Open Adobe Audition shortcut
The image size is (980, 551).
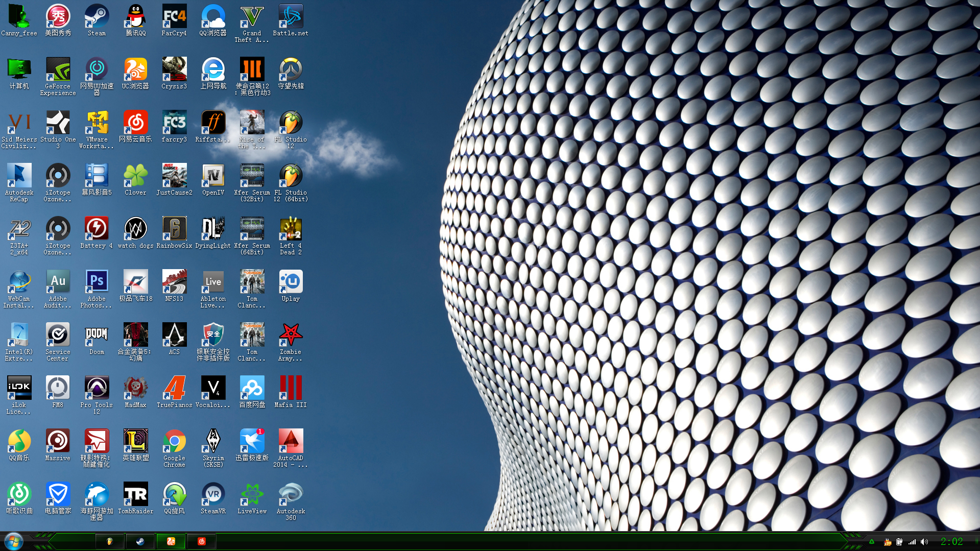pos(58,289)
